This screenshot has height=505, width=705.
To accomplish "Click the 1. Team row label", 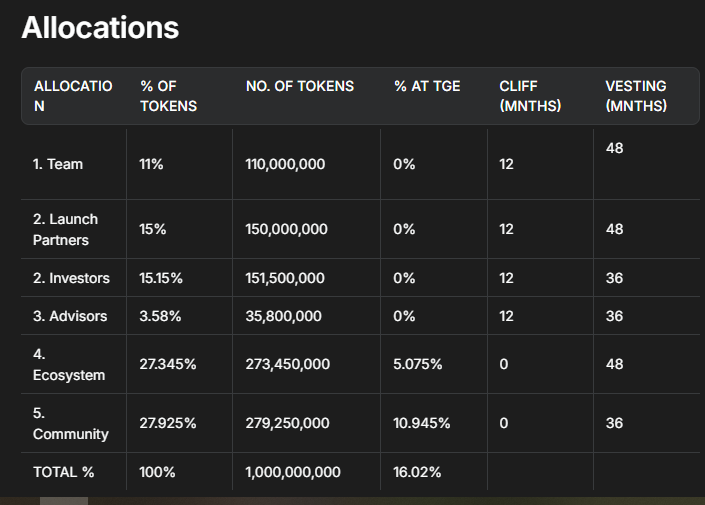I will 58,164.
